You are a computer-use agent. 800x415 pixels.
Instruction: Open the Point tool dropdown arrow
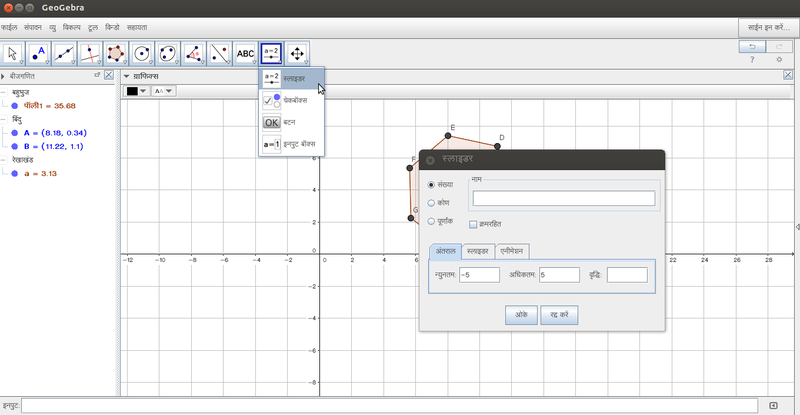47,62
